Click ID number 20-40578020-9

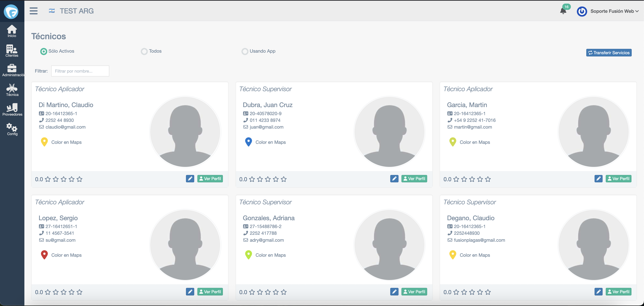coord(266,113)
